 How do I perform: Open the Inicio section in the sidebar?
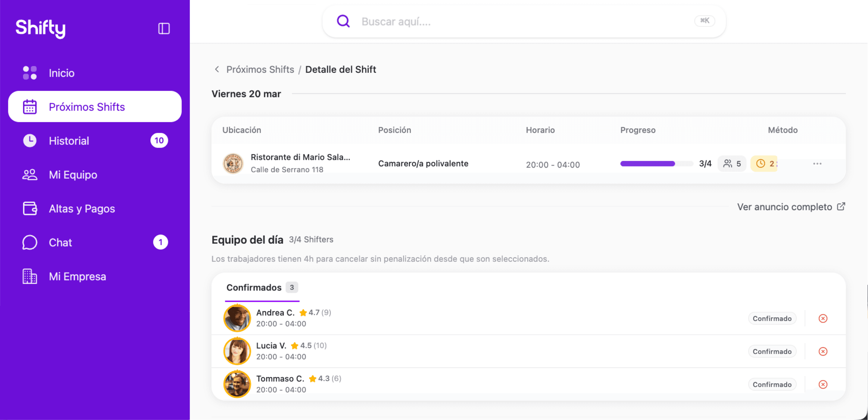(x=61, y=73)
